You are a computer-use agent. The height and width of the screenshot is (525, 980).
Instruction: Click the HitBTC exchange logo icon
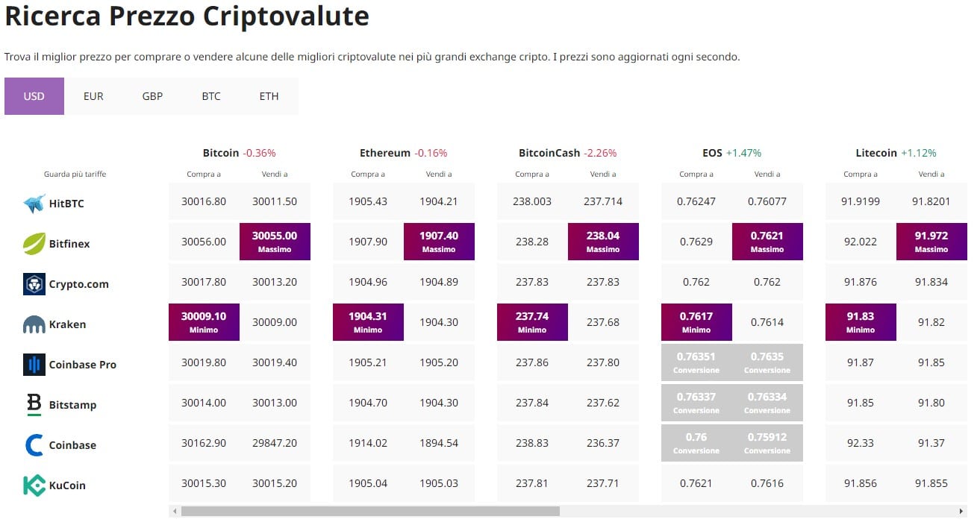34,204
